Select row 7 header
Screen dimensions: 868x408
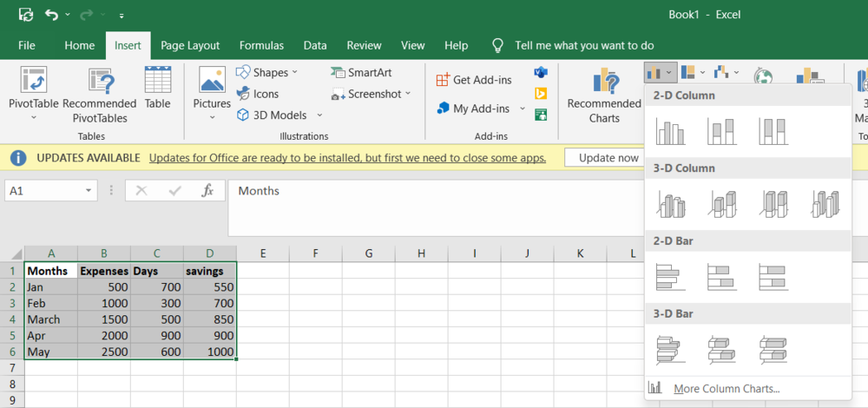point(12,367)
